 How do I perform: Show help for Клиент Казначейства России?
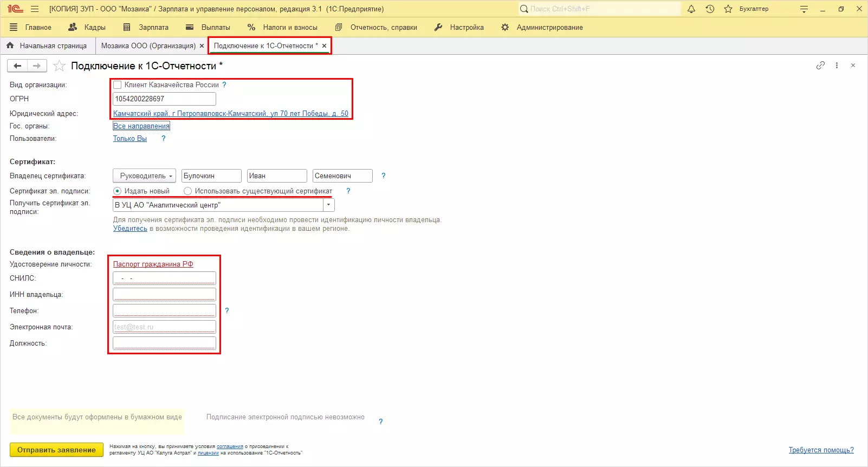coord(224,85)
